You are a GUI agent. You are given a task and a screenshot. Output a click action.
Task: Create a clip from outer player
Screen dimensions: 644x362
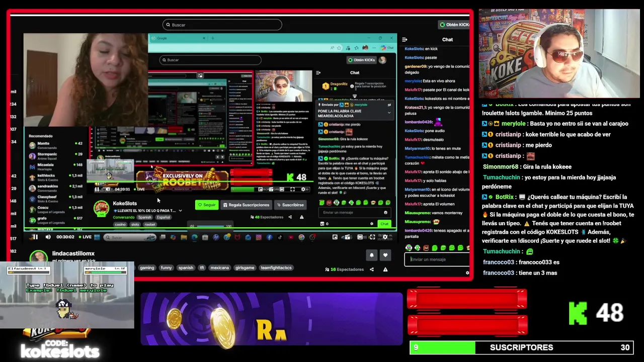pyautogui.click(x=347, y=237)
